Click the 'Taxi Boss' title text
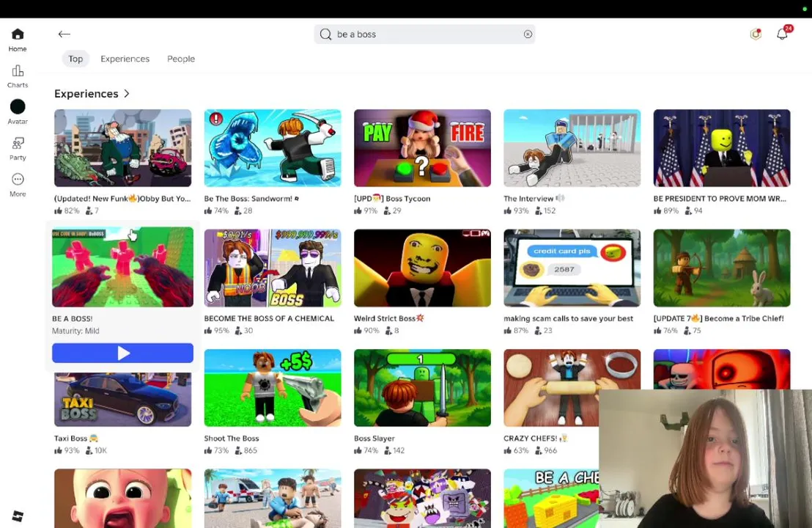812x528 pixels. [x=70, y=439]
